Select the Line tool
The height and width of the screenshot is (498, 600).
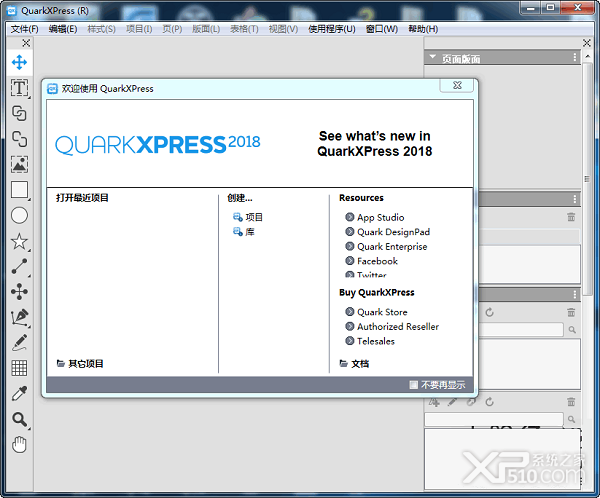(19, 266)
